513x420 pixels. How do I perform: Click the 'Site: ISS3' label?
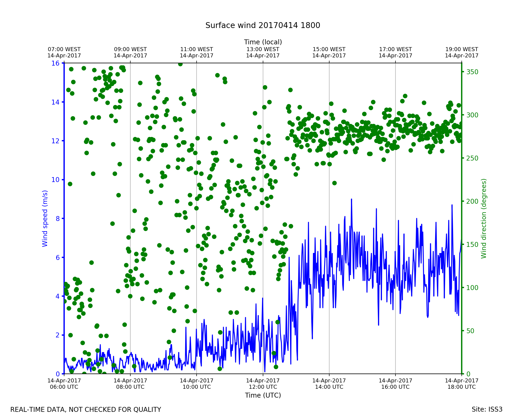(x=487, y=409)
